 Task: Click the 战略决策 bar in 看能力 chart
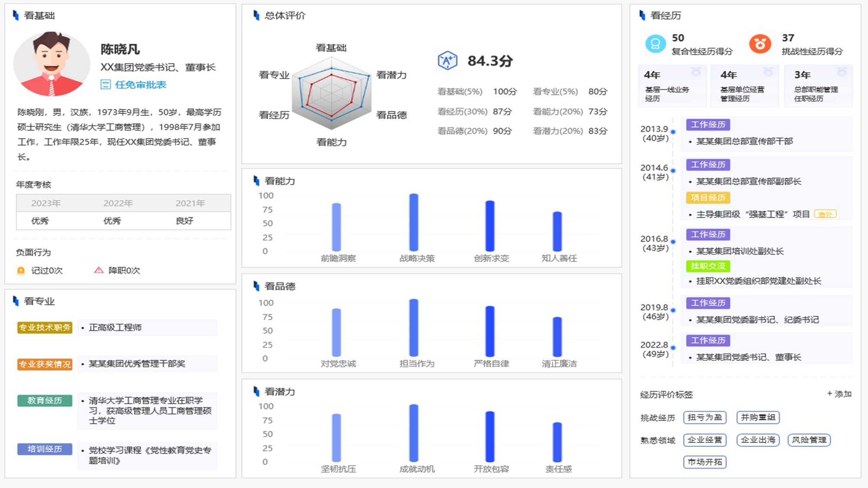(414, 223)
